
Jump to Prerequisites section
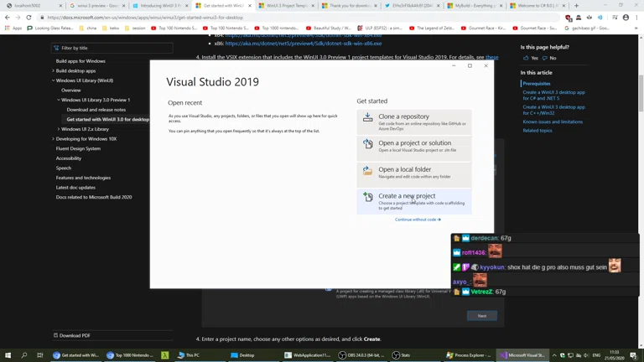tap(537, 83)
